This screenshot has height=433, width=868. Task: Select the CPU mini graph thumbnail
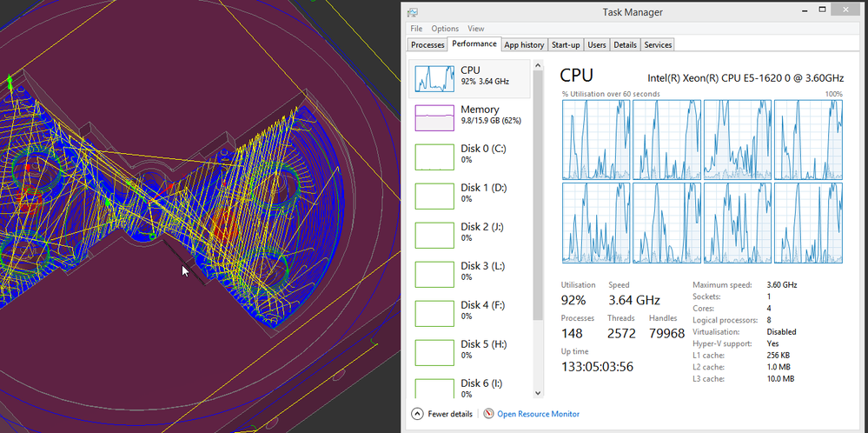pyautogui.click(x=434, y=78)
